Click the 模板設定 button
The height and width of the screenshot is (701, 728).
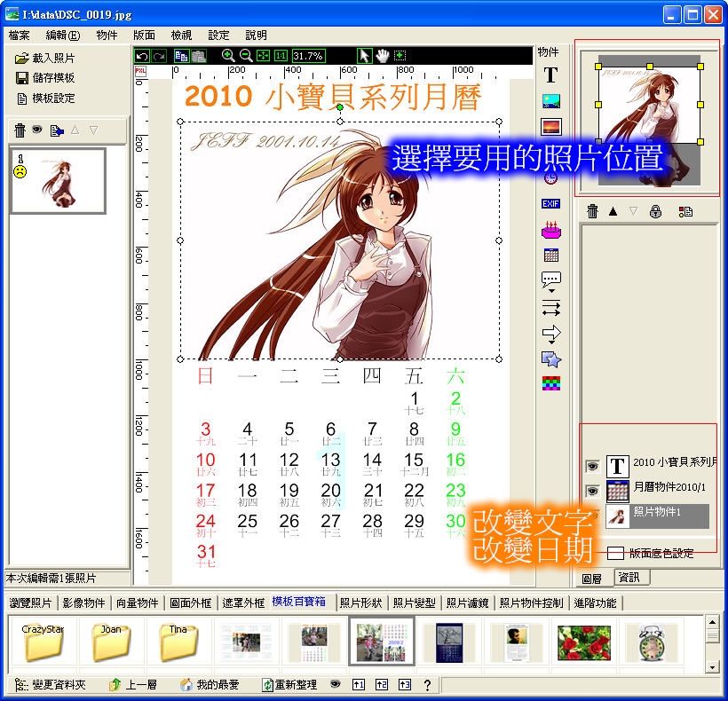point(44,98)
